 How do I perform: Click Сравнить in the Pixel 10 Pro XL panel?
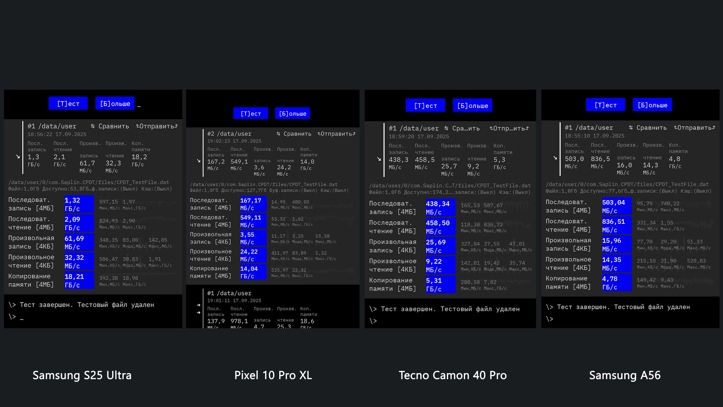[294, 134]
